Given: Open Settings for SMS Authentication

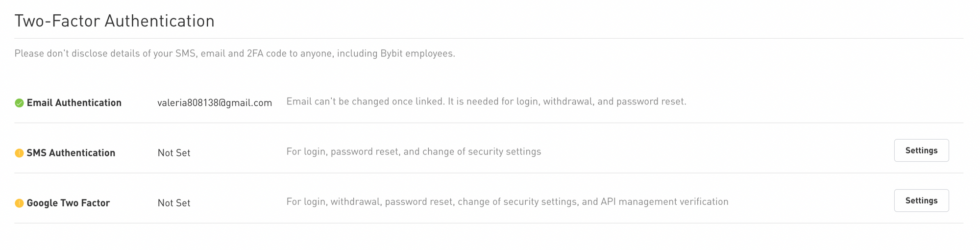Looking at the screenshot, I should (921, 150).
